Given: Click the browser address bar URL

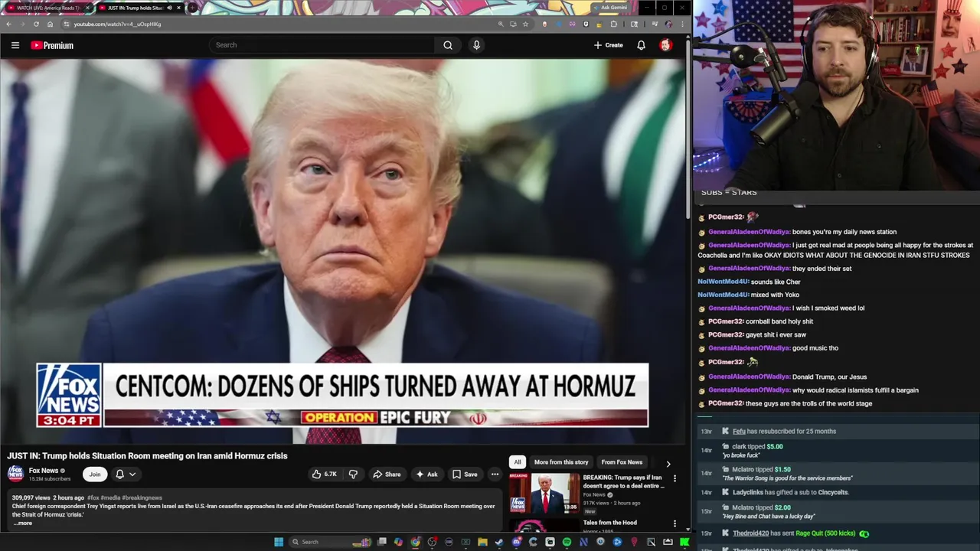Looking at the screenshot, I should point(117,24).
